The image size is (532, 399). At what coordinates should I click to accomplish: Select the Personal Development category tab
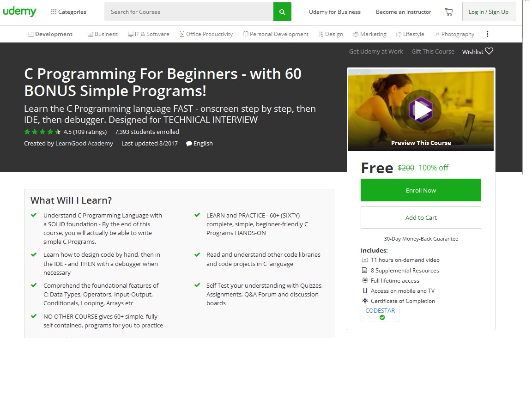pyautogui.click(x=276, y=34)
